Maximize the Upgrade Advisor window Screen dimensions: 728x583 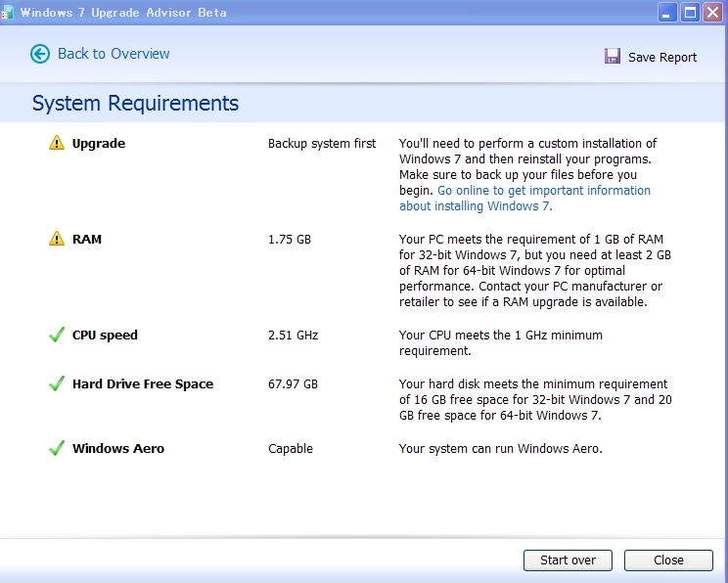[690, 13]
